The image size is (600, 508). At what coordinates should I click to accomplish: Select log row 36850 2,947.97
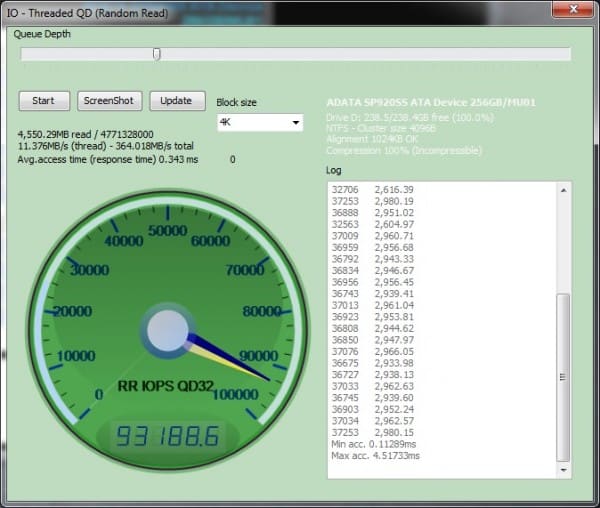tap(372, 340)
